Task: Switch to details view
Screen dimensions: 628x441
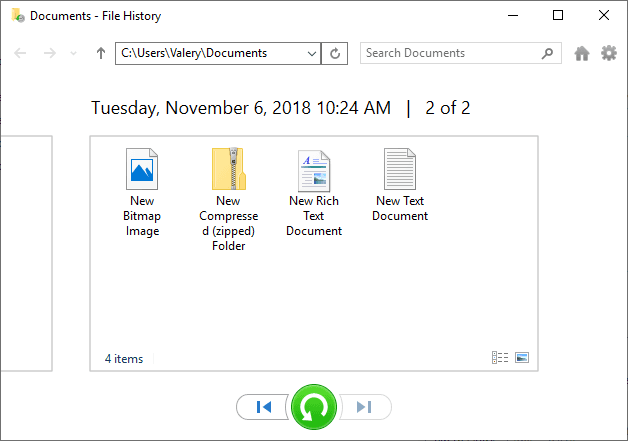Action: pos(500,357)
